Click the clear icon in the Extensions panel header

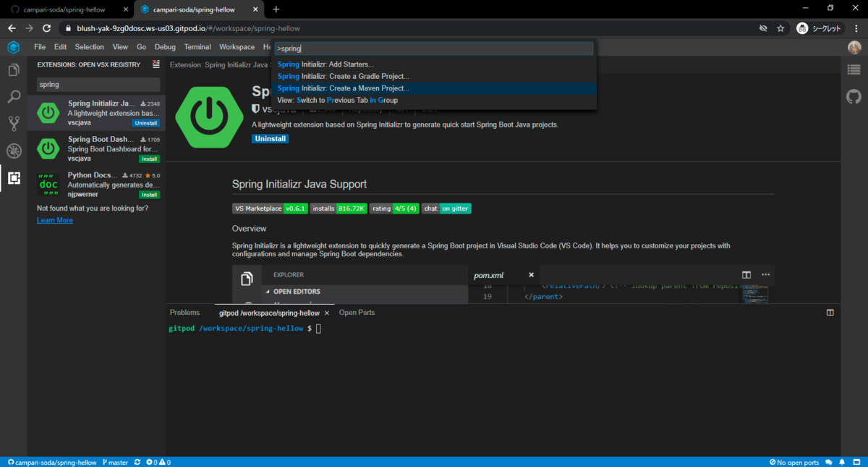point(156,64)
